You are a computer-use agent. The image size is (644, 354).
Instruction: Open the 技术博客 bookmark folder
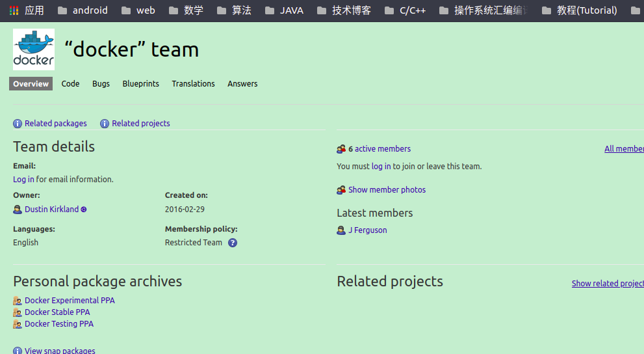pyautogui.click(x=344, y=10)
